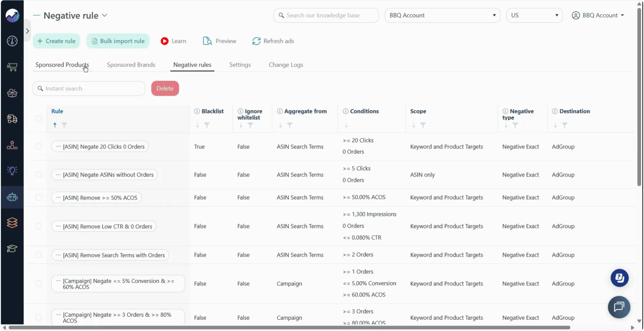The image size is (644, 331).
Task: Switch to the Sponsored Brands tab
Action: coord(131,65)
